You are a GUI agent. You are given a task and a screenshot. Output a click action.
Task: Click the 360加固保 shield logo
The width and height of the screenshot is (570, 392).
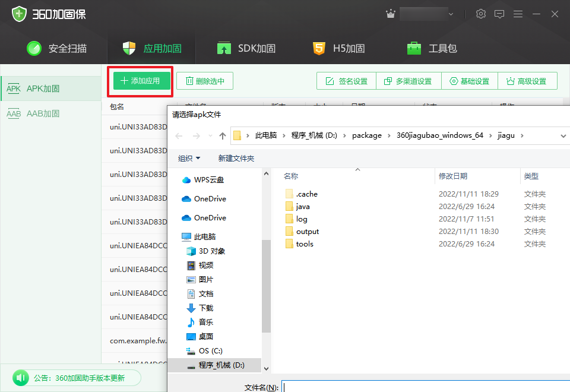click(x=19, y=13)
